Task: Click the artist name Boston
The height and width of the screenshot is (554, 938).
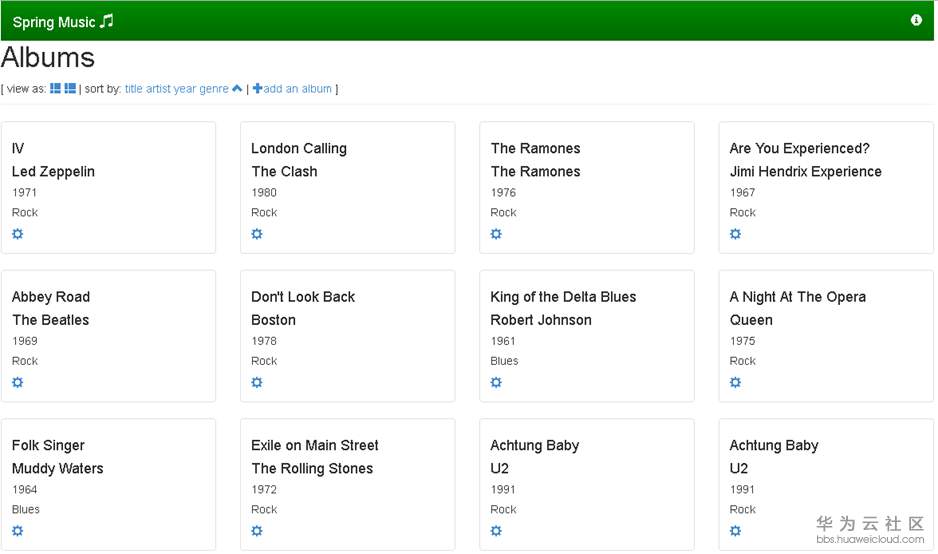Action: (x=273, y=320)
